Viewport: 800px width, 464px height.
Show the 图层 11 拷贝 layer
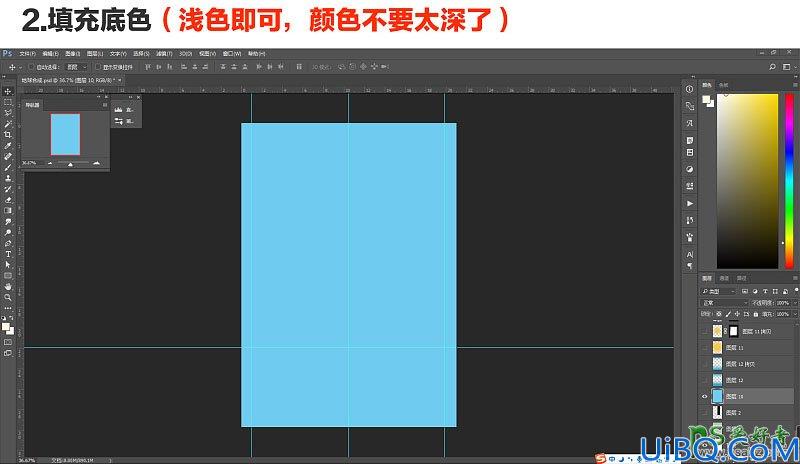pos(705,331)
